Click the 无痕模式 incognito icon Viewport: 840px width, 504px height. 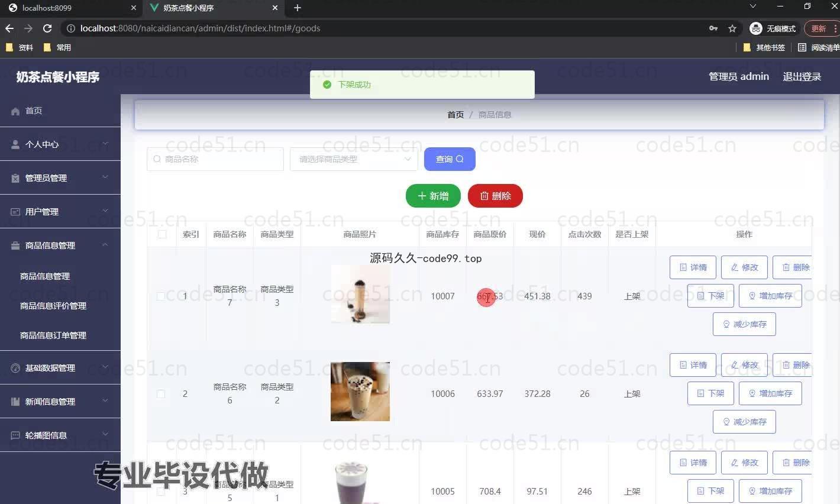click(773, 28)
